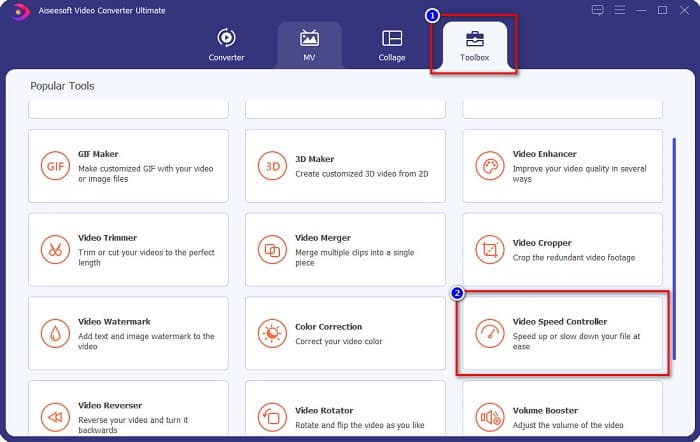700x442 pixels.
Task: Open Video Watermark title text
Action: click(114, 321)
